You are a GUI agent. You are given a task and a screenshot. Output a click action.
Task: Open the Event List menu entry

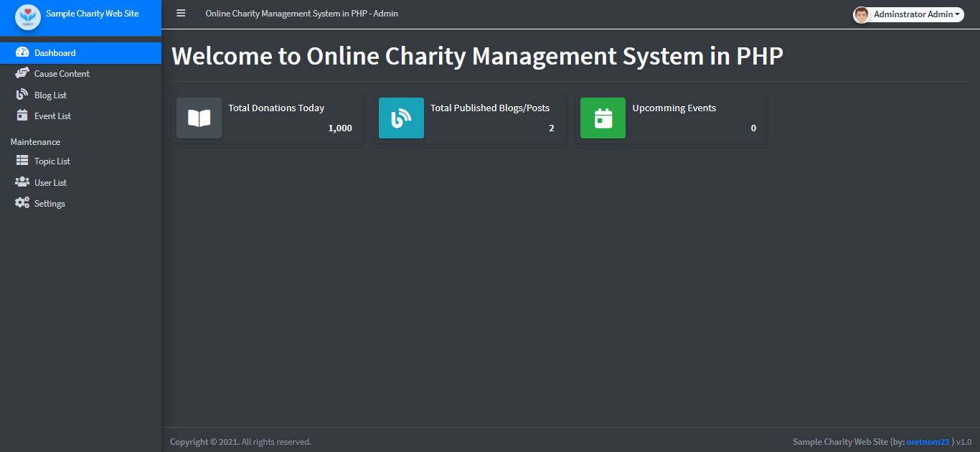coord(53,115)
